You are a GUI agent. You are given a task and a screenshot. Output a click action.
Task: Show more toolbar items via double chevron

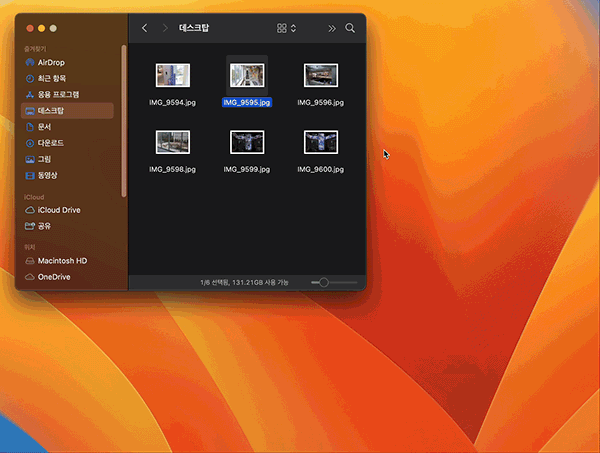click(x=332, y=28)
